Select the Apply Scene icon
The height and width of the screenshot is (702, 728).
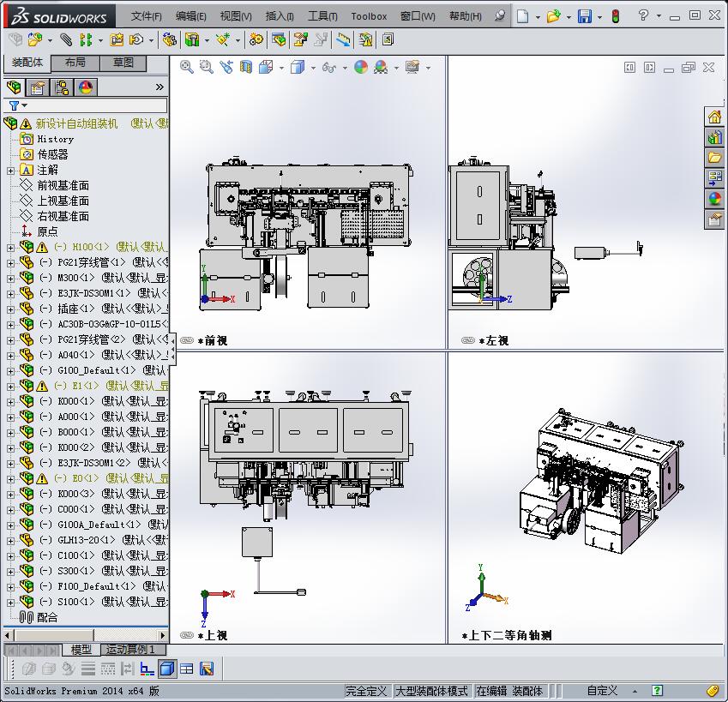coord(381,68)
